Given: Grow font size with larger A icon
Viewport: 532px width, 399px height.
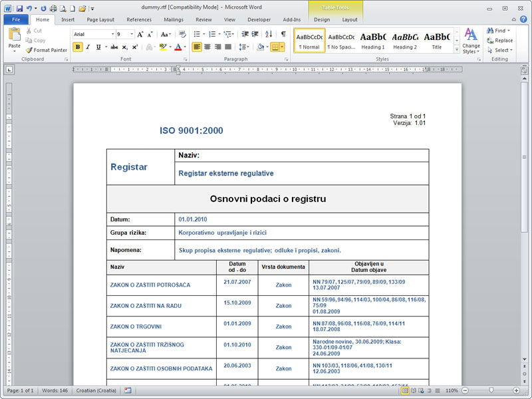Looking at the screenshot, I should tap(140, 35).
